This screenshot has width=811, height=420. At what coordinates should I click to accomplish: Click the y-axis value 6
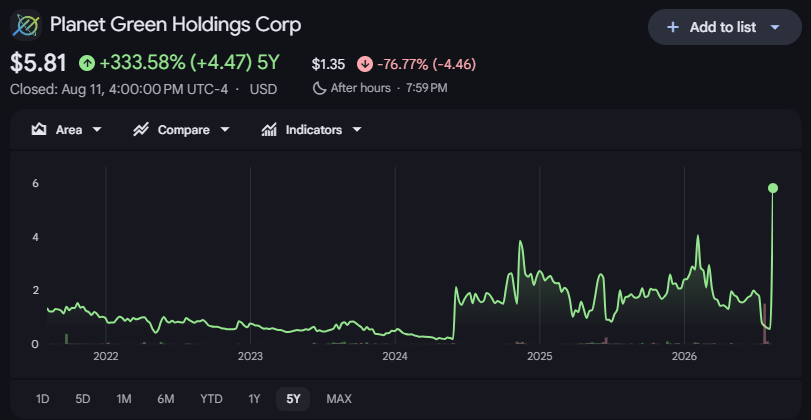[35, 184]
